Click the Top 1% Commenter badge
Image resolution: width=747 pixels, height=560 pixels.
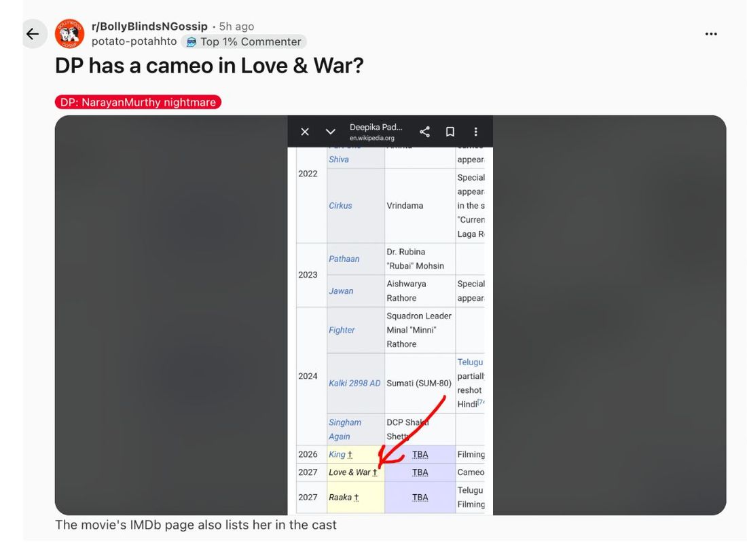(x=244, y=42)
